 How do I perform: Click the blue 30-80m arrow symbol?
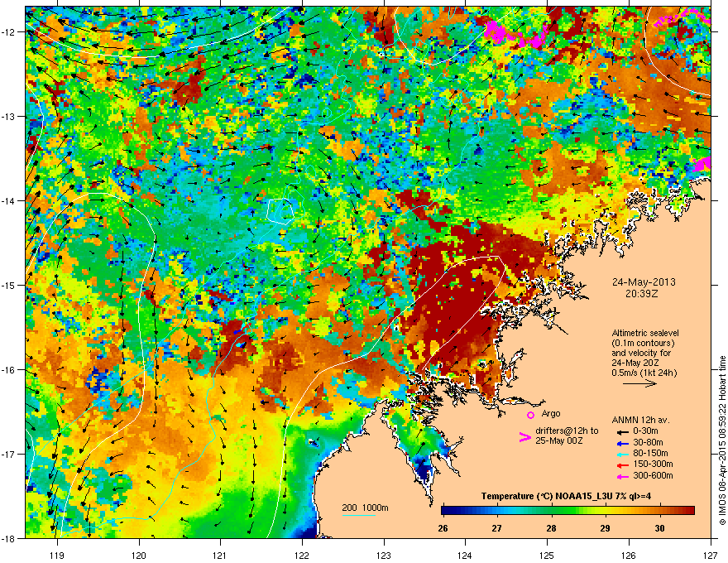(623, 443)
